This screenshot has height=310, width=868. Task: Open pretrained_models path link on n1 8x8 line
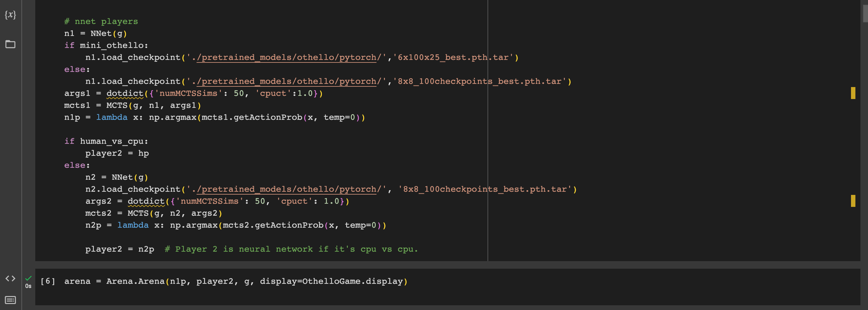[x=286, y=81]
